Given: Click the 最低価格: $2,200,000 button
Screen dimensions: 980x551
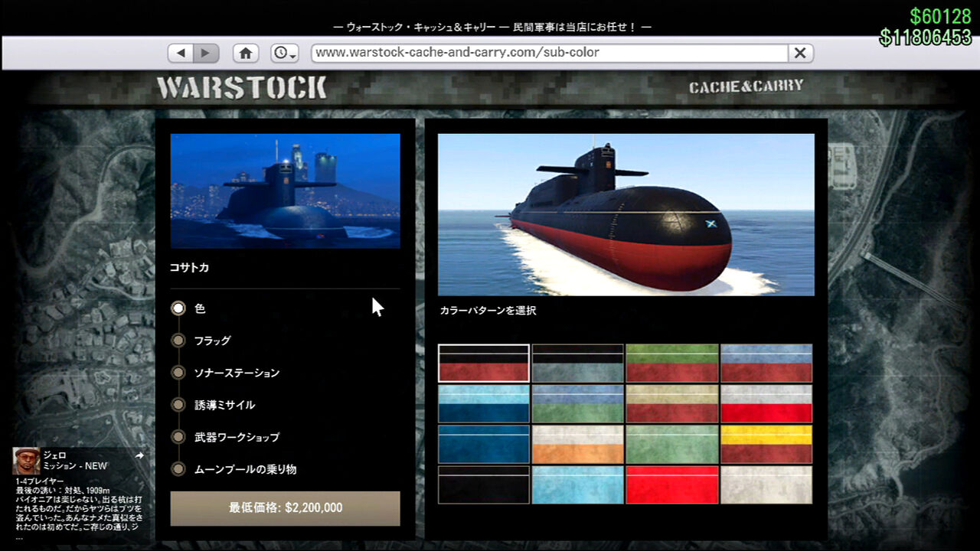Looking at the screenshot, I should pos(285,508).
